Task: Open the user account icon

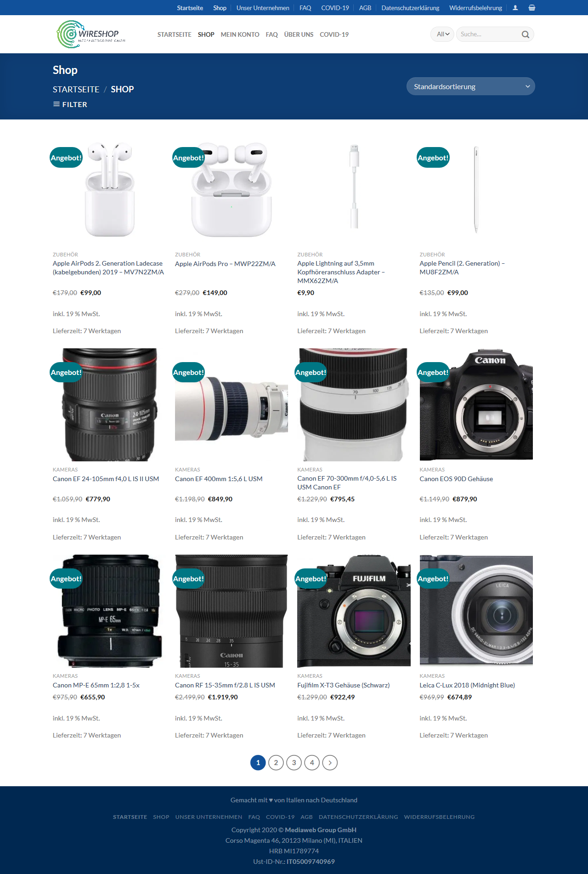Action: point(515,8)
